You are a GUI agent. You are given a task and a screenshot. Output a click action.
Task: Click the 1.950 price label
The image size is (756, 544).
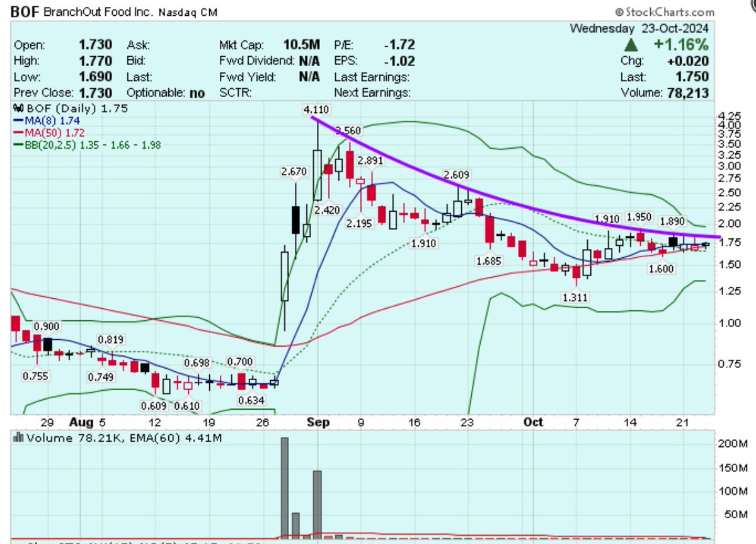pyautogui.click(x=639, y=216)
